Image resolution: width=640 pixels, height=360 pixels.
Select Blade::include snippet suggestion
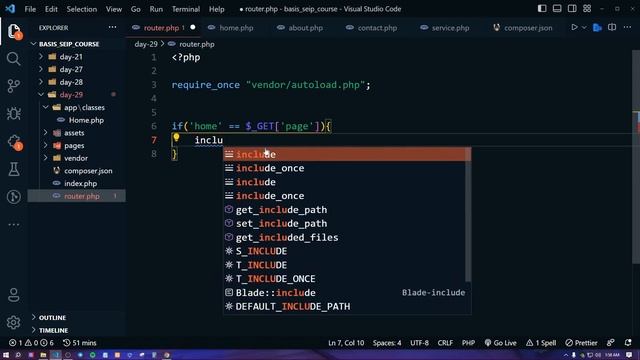(x=347, y=293)
